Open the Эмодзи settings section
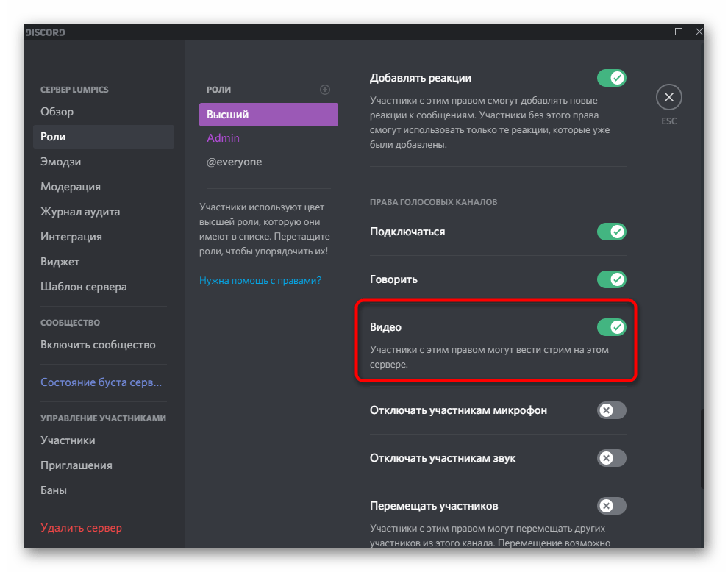Screen dimensions: 728x572 coord(61,162)
